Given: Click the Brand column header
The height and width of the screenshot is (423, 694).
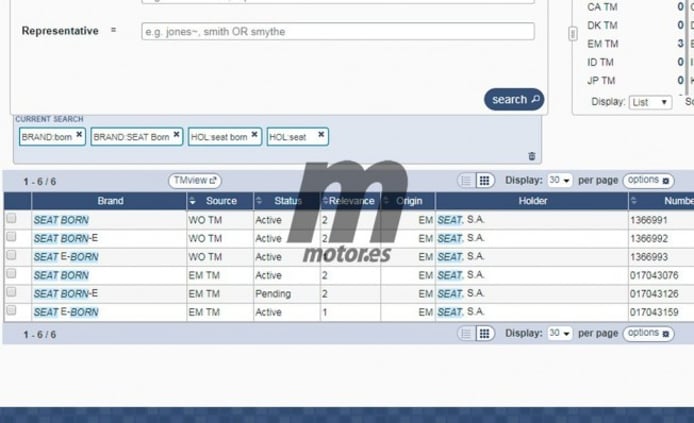Looking at the screenshot, I should tap(110, 201).
